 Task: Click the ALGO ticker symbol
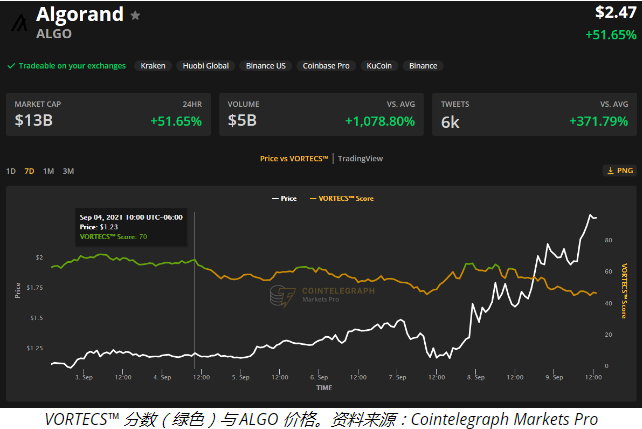54,34
